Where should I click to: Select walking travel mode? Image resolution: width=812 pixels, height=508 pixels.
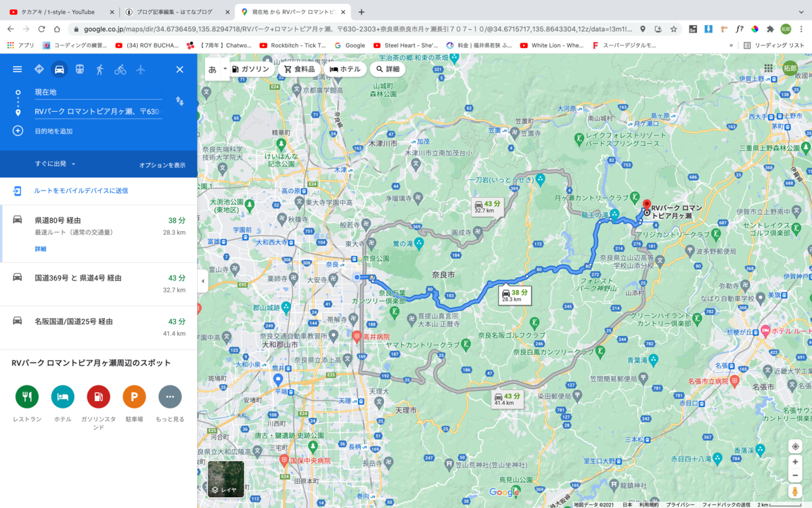(x=100, y=69)
